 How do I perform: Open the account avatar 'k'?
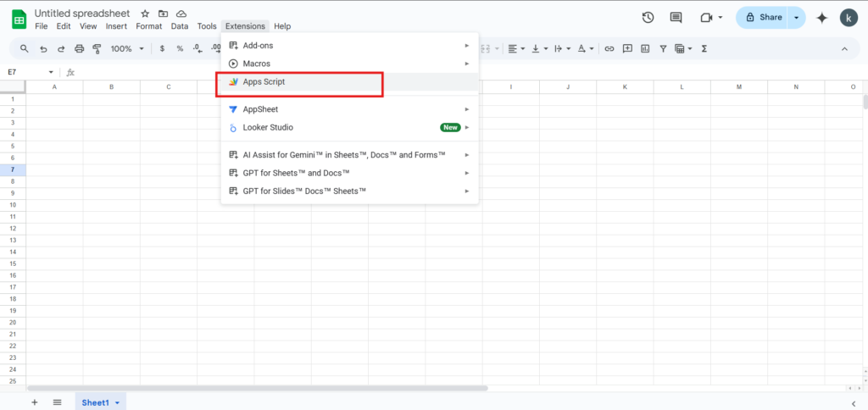[849, 18]
